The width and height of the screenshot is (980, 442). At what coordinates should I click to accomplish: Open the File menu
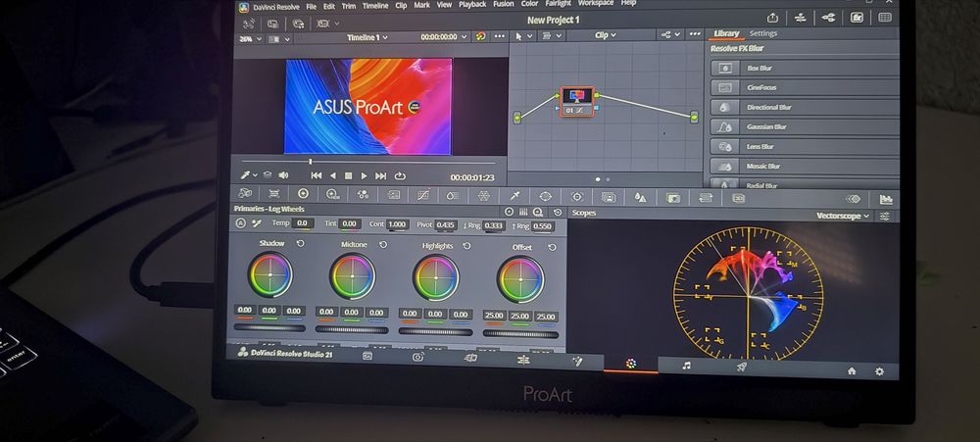311,7
